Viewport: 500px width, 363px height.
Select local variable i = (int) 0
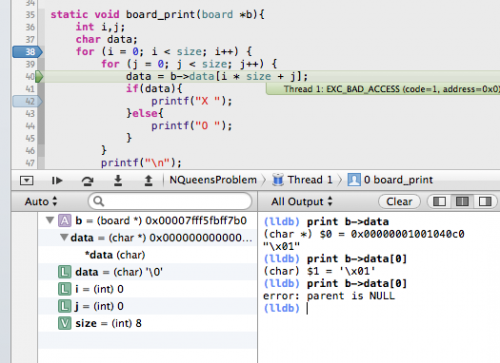click(x=147, y=289)
